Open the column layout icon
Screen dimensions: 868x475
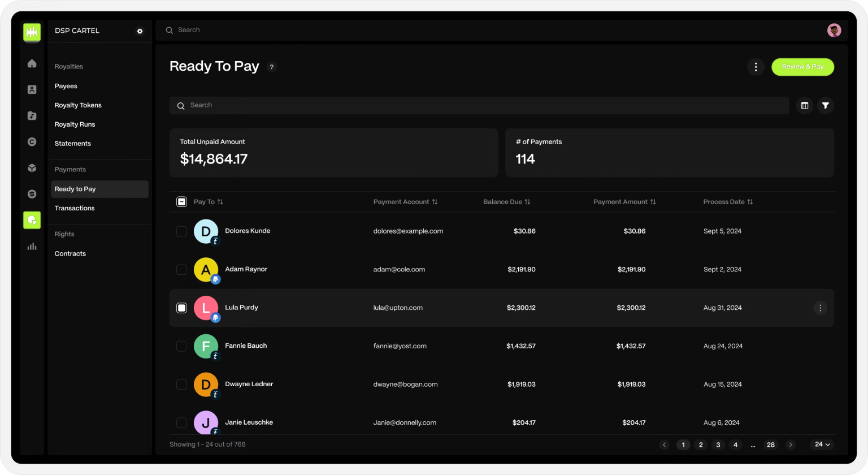coord(805,106)
